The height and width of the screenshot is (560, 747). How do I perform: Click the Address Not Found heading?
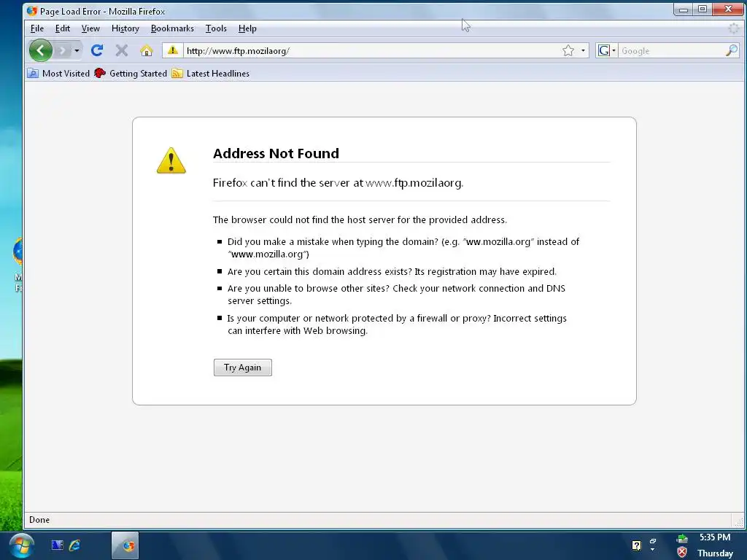pos(276,153)
